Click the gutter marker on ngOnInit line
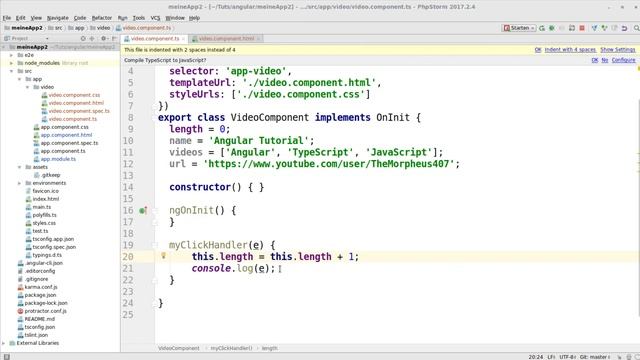 (143, 211)
